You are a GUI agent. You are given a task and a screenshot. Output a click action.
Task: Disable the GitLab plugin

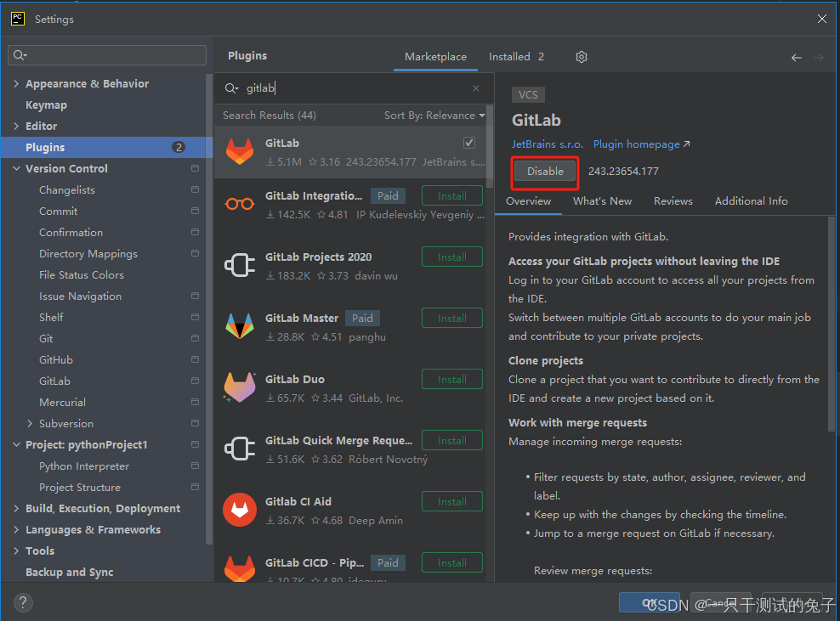[x=545, y=172]
